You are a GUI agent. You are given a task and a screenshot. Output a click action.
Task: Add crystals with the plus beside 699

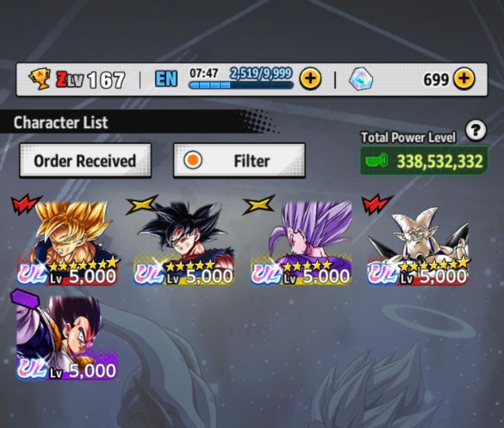point(464,79)
